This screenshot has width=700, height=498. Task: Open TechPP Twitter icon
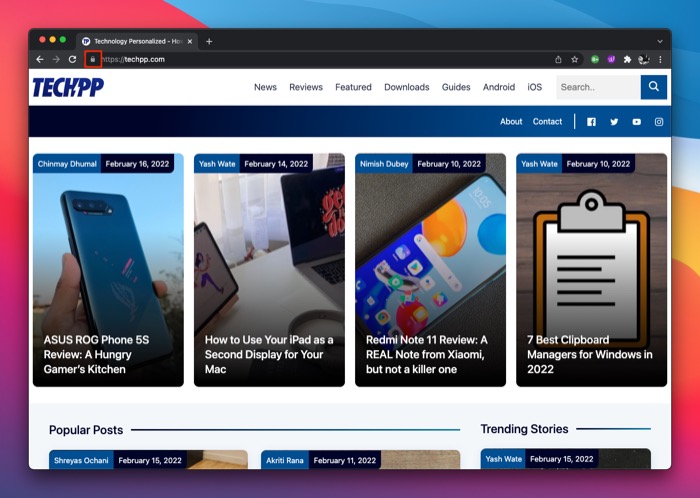[x=614, y=122]
